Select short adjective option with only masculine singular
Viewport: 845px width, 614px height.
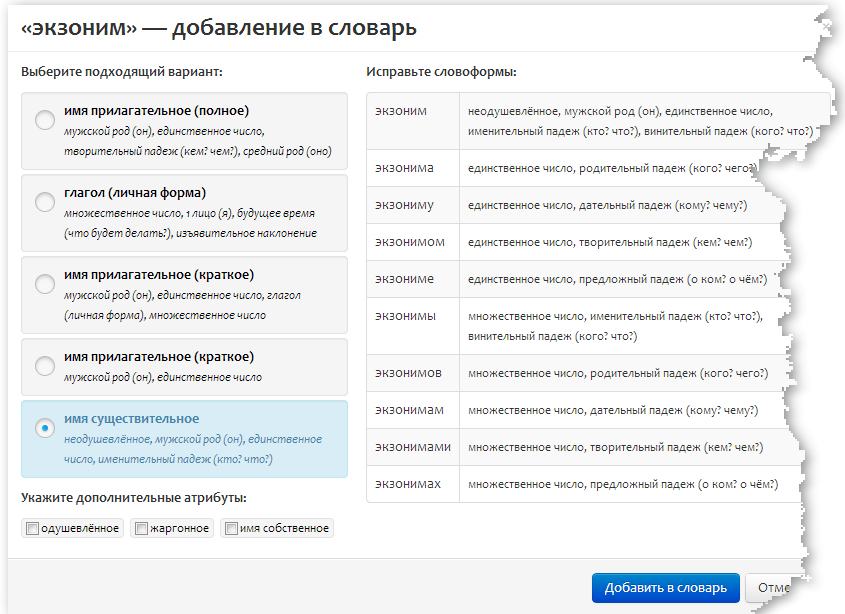(x=45, y=366)
